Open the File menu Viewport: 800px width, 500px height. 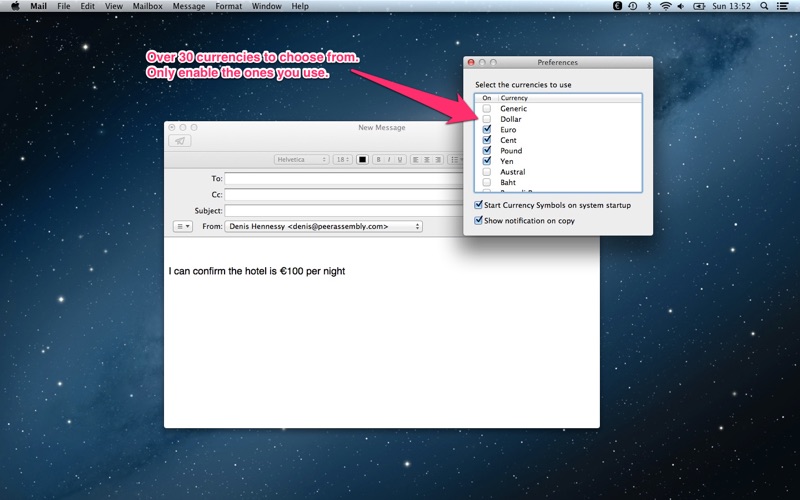pos(64,6)
